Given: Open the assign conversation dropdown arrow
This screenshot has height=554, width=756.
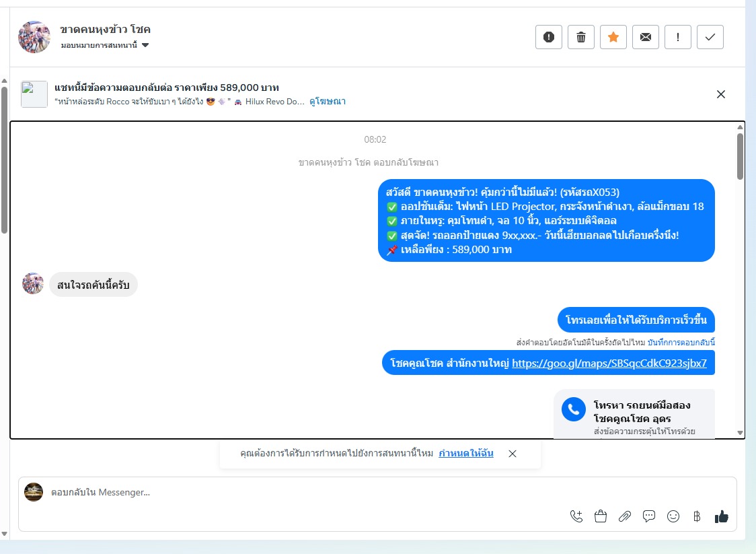Looking at the screenshot, I should point(145,45).
